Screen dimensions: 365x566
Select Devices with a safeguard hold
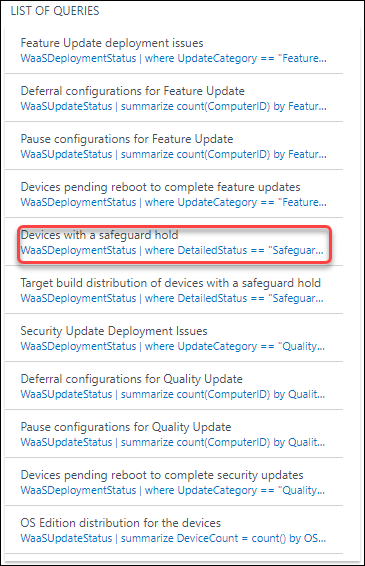coord(99,235)
